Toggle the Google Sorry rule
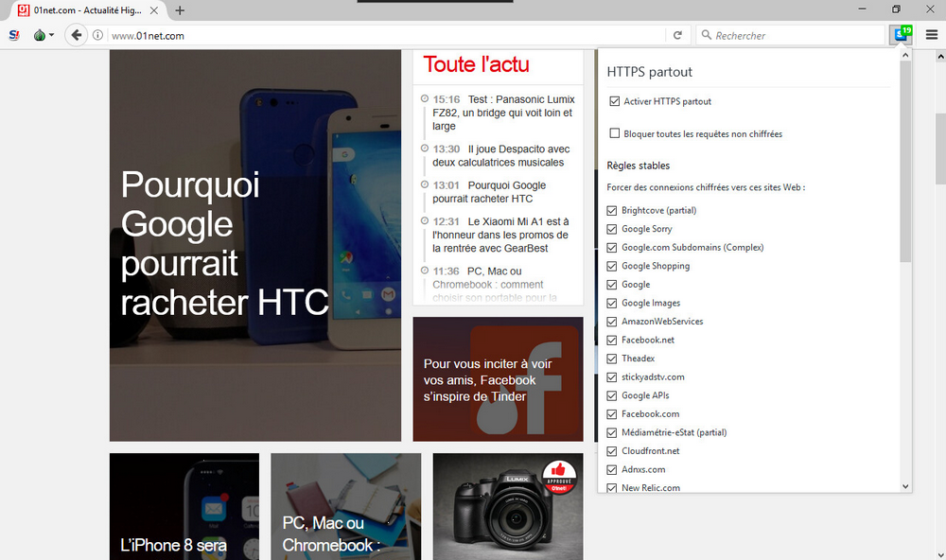Screen dimensions: 946x560 [612, 229]
